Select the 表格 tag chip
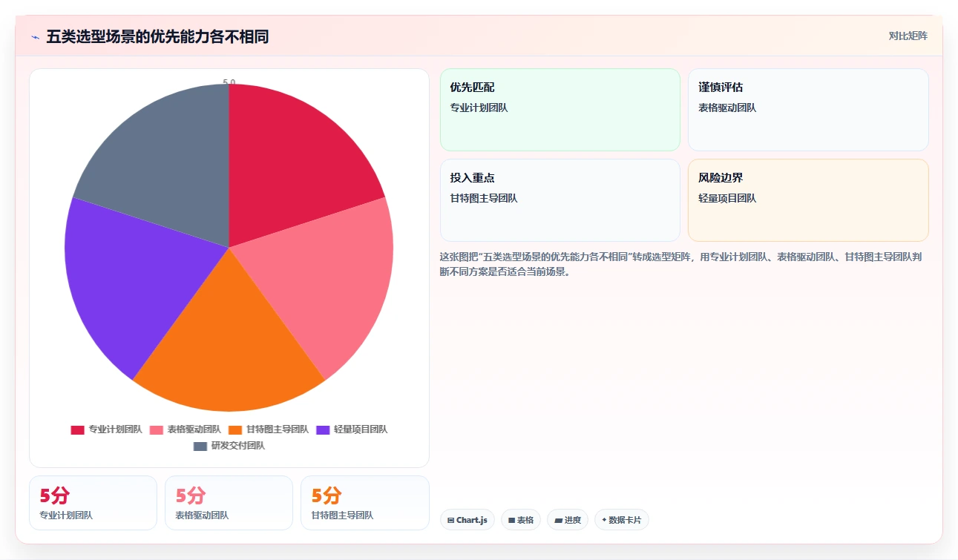The image size is (958, 560). [x=521, y=520]
